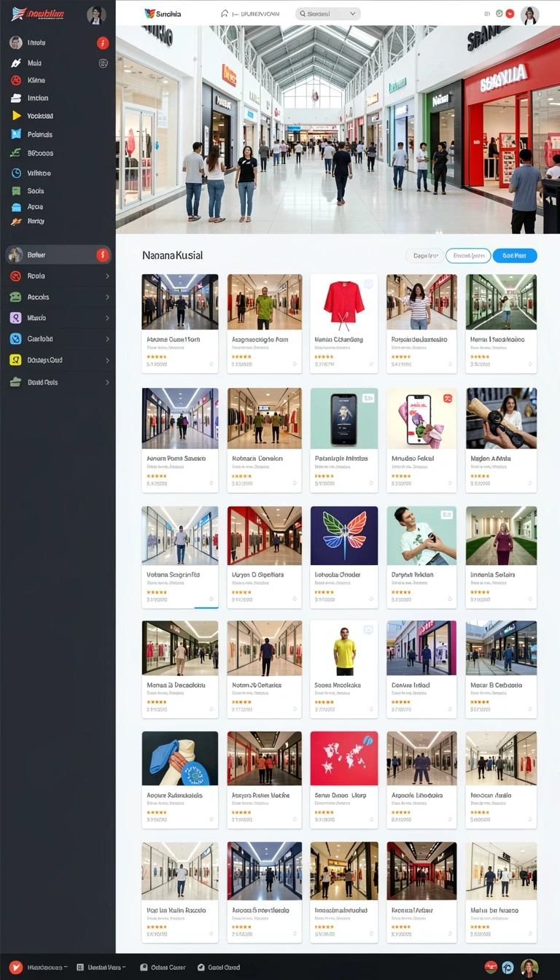Open the red shirt product thumbnail

pyautogui.click(x=344, y=302)
